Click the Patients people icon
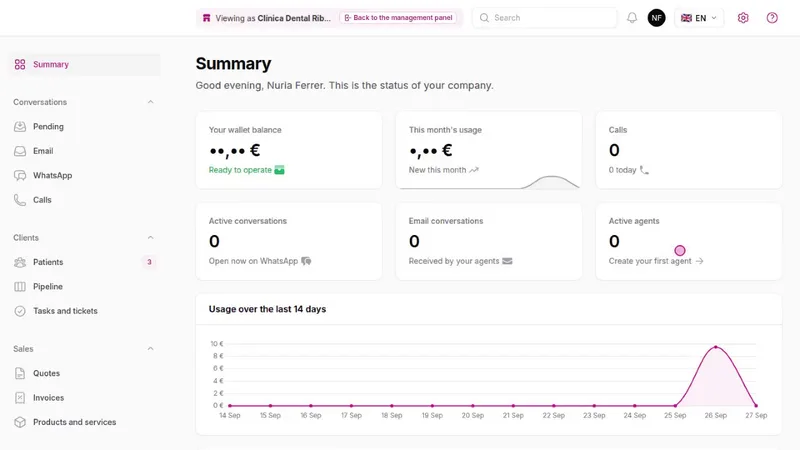800x450 pixels. [20, 262]
